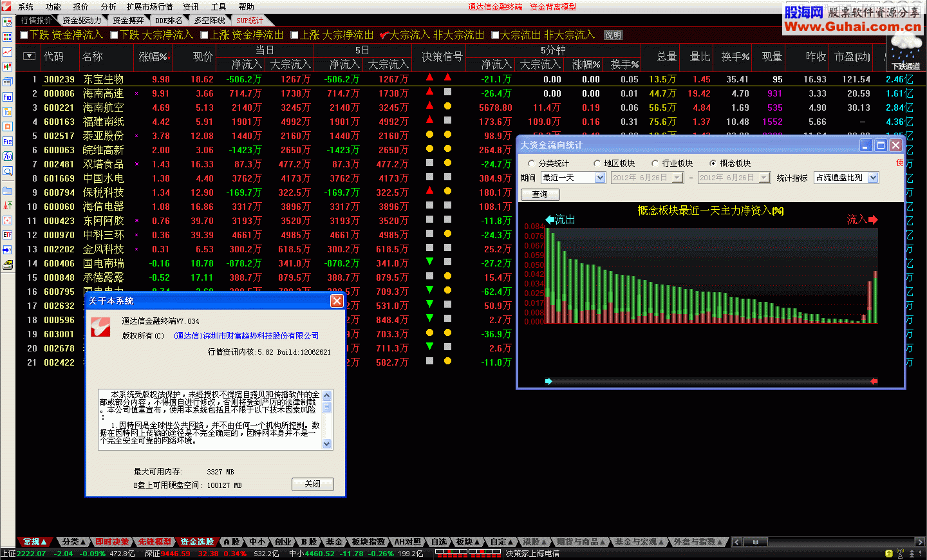Click the cyan 流出 left arrow in chart
This screenshot has height=560, width=927.
tap(550, 220)
